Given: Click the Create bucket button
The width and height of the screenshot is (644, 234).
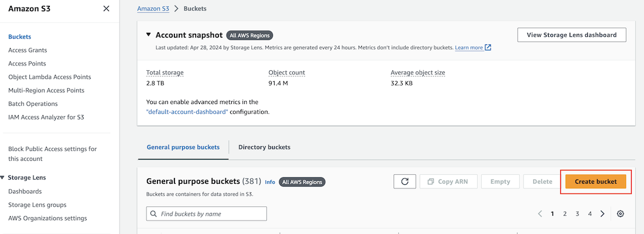Looking at the screenshot, I should pyautogui.click(x=595, y=181).
